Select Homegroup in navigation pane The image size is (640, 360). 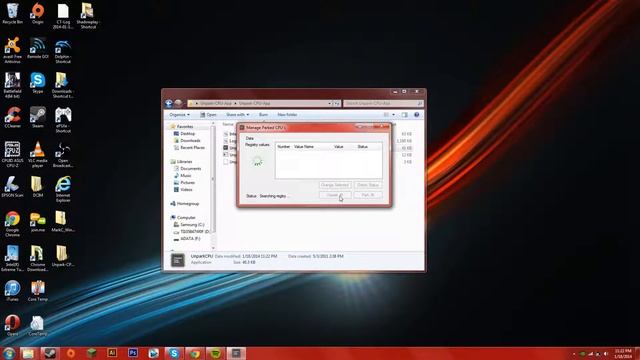pyautogui.click(x=188, y=204)
